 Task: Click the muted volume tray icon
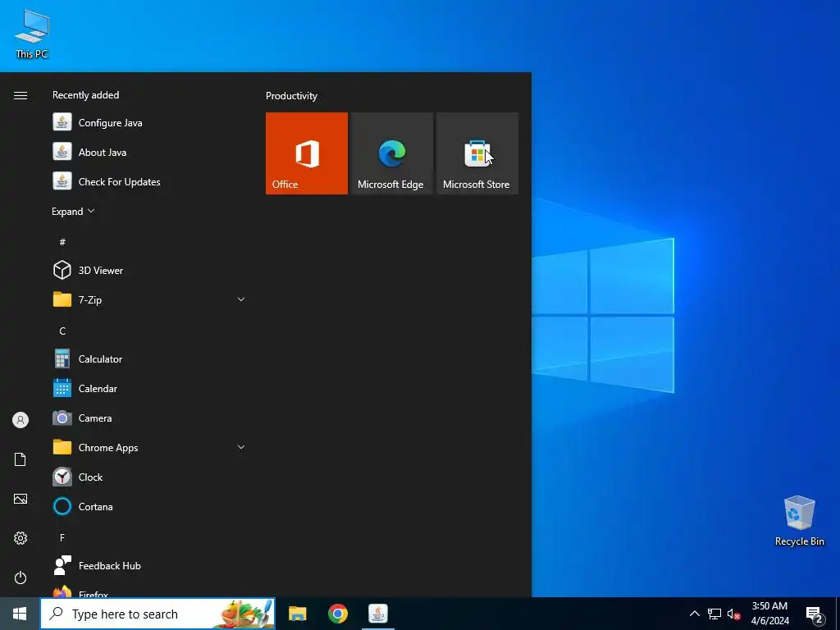tap(733, 614)
